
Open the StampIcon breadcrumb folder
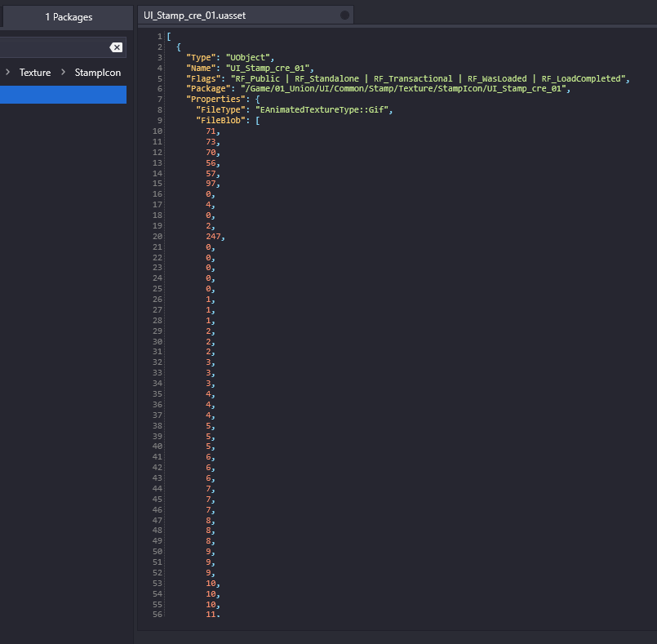[x=98, y=73]
